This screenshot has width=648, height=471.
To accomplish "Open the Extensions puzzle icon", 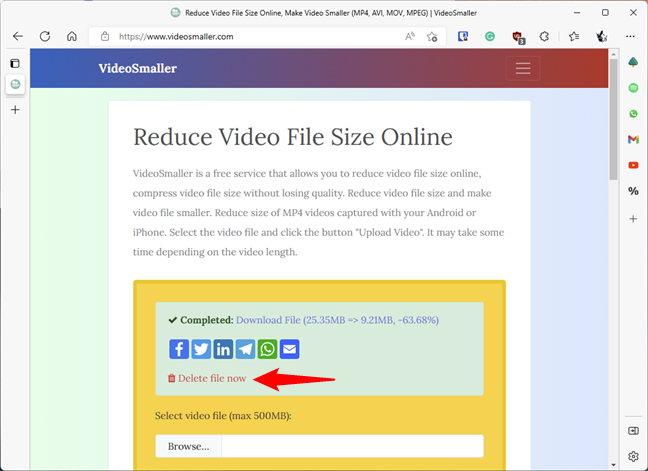I will point(544,36).
